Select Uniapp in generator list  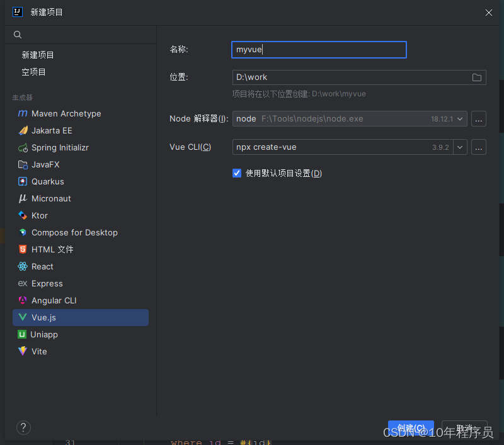click(x=81, y=335)
